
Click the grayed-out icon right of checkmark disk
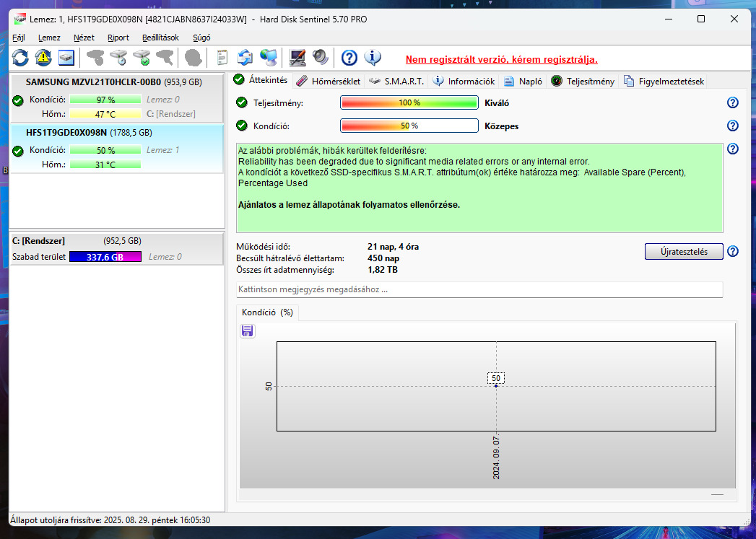165,58
